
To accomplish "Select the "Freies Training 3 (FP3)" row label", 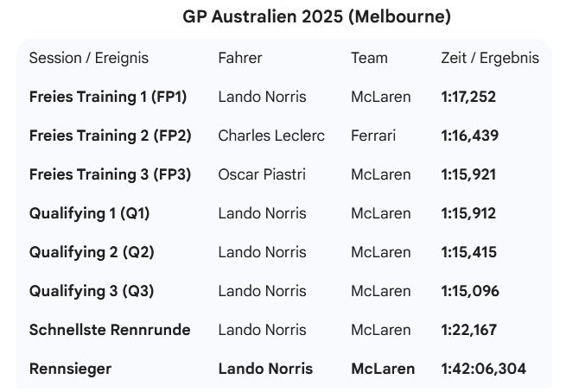I will coord(110,174).
